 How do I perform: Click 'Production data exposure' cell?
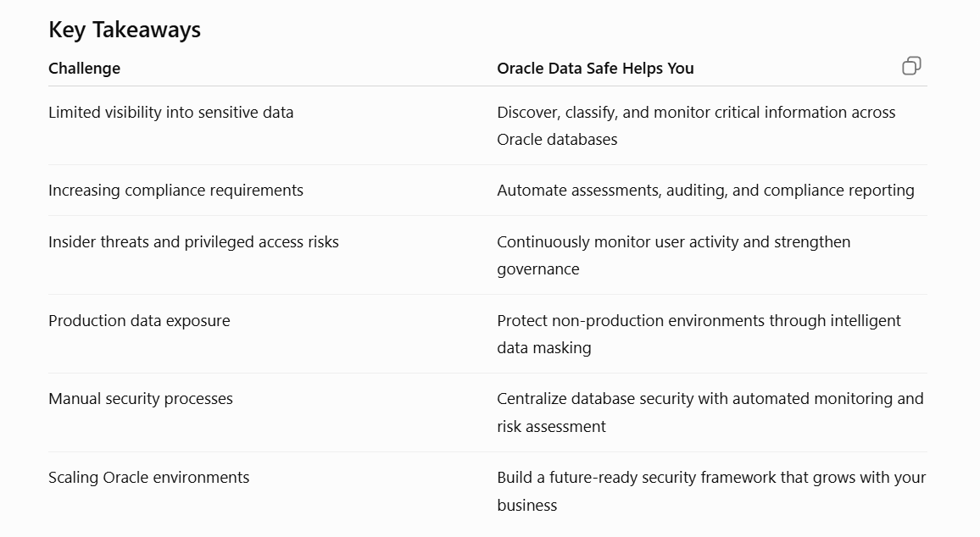(139, 321)
